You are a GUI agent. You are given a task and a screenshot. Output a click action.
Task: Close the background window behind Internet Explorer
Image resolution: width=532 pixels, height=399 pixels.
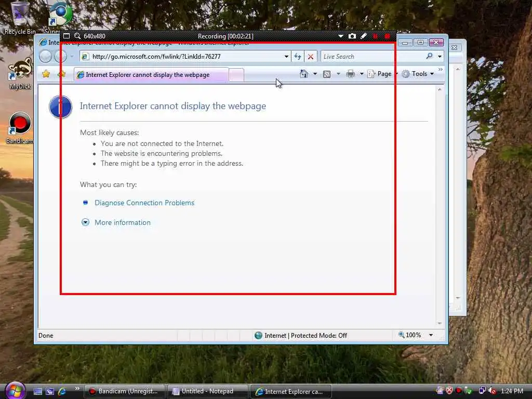454,47
